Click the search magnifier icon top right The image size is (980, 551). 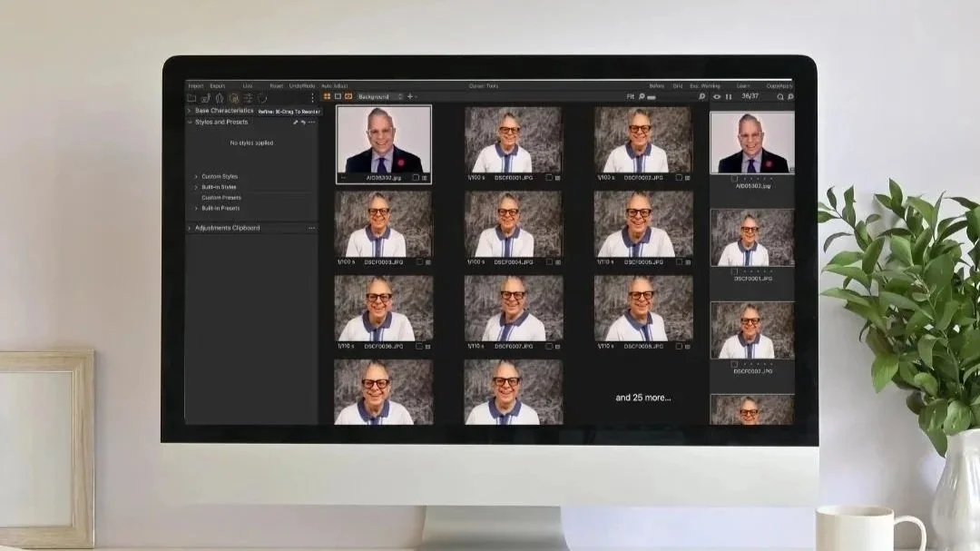780,95
